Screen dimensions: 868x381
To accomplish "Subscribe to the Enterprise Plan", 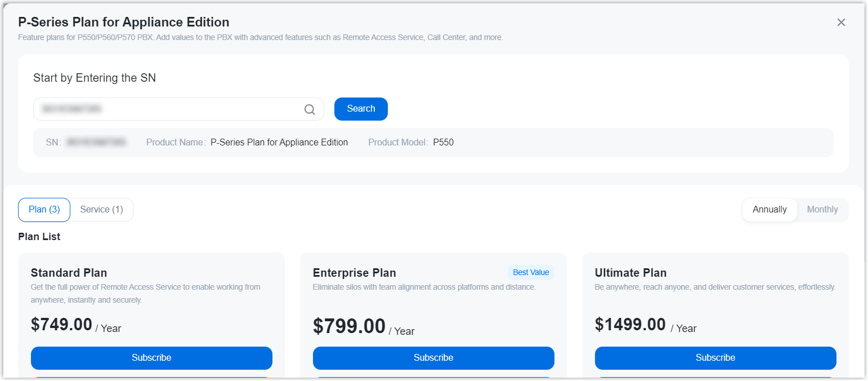I will [433, 358].
